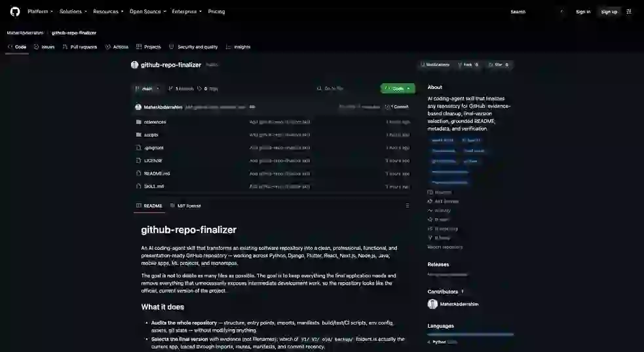This screenshot has height=352, width=644.
Task: Switch to the MIT license tab
Action: coord(185,206)
